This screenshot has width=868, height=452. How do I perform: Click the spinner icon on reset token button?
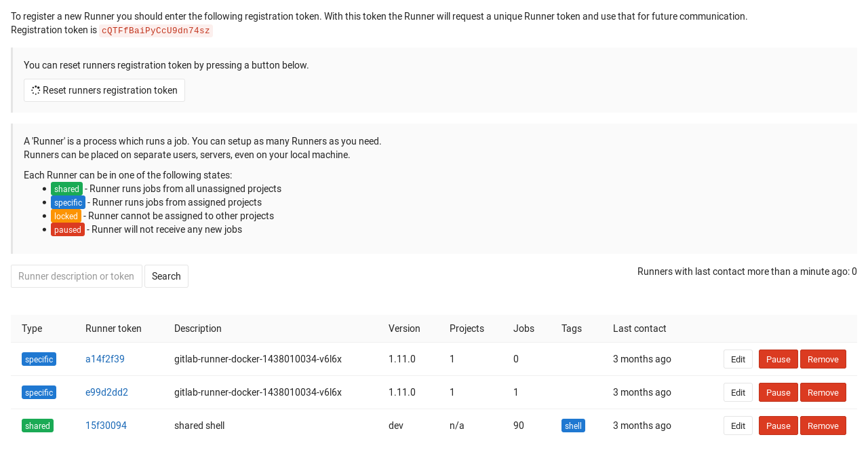pyautogui.click(x=35, y=90)
